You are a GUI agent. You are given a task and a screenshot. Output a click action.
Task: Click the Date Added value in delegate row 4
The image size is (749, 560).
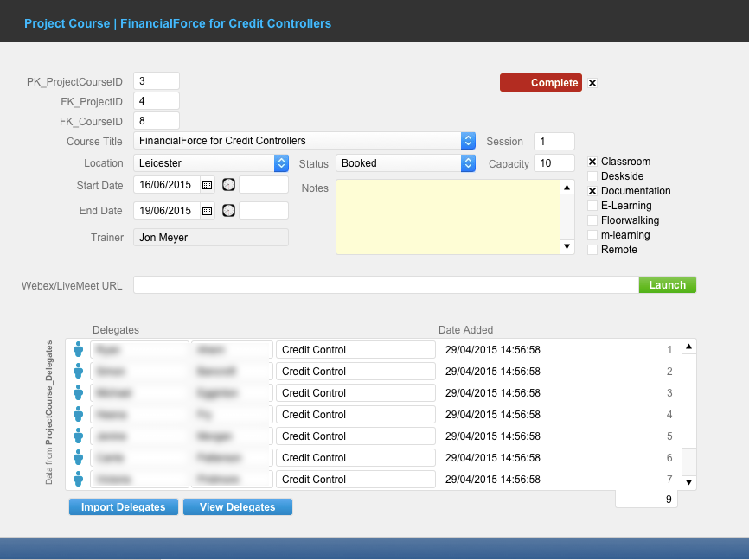click(492, 415)
